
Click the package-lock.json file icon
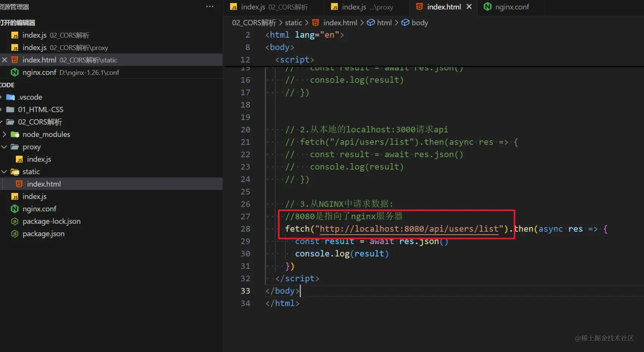[x=15, y=221]
